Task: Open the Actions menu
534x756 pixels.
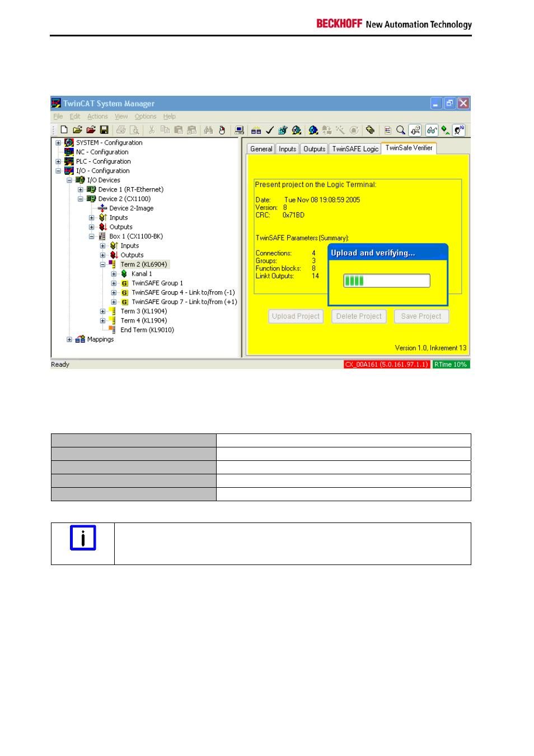Action: point(97,116)
